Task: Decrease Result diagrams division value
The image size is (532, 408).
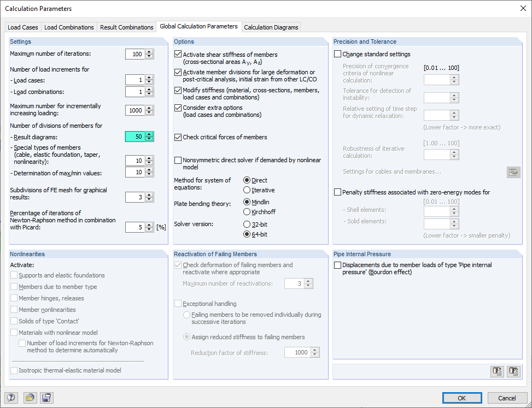Action: (149, 139)
